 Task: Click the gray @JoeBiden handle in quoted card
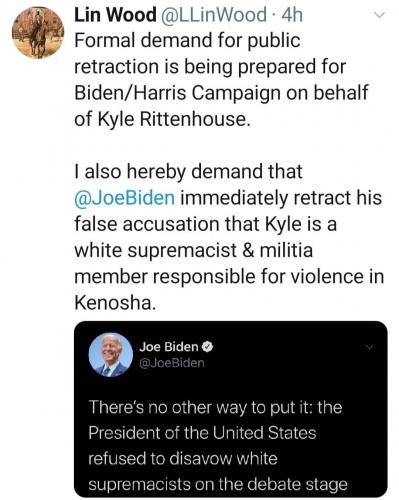coord(172,363)
